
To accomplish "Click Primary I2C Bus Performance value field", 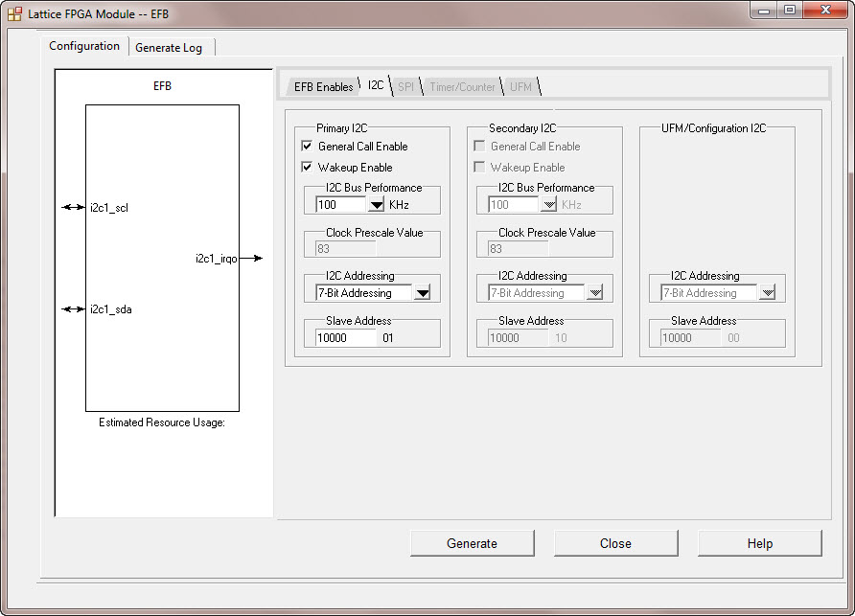I will coord(341,205).
